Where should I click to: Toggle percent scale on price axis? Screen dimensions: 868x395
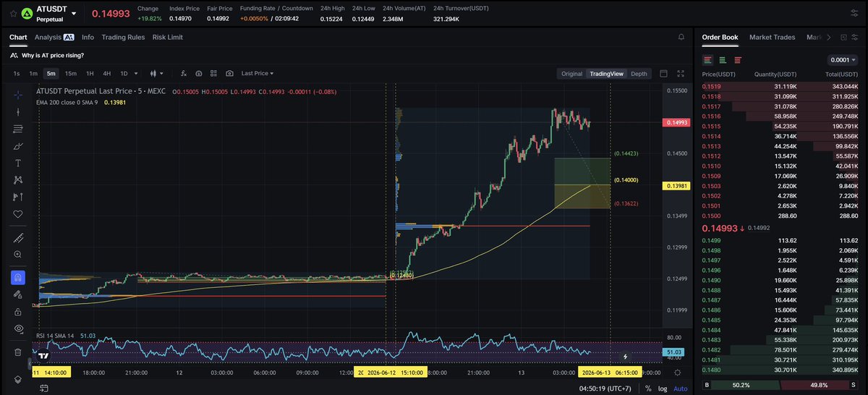pyautogui.click(x=648, y=388)
